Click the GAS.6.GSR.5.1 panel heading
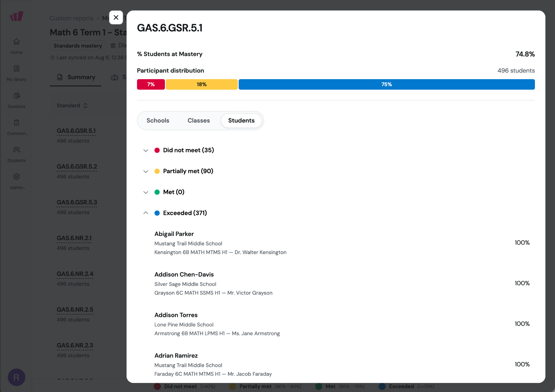Viewport: 555px width, 392px height. tap(170, 28)
